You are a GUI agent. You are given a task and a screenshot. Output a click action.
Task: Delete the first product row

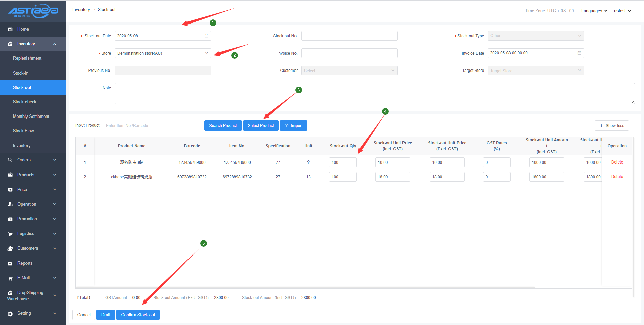coord(617,162)
